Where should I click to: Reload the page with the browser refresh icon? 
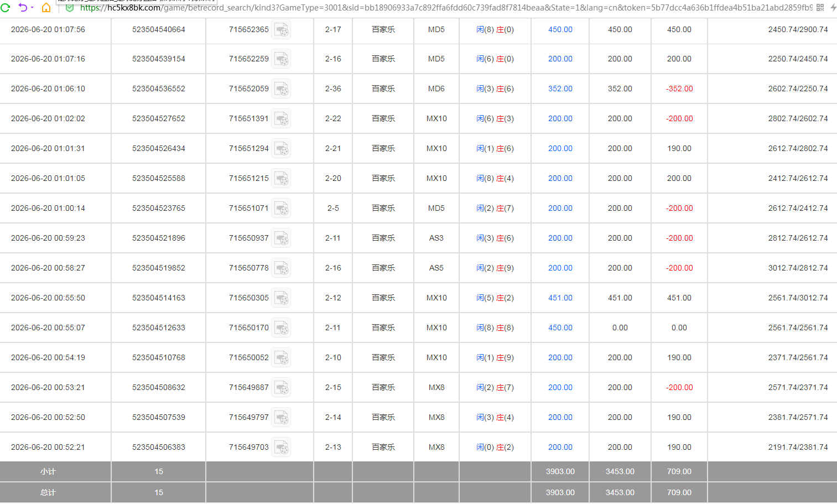pos(6,7)
